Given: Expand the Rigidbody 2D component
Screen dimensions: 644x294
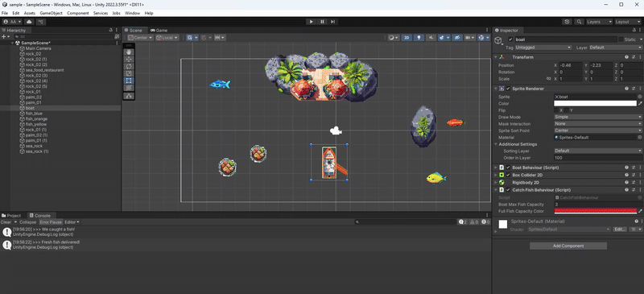Looking at the screenshot, I should click(x=496, y=182).
